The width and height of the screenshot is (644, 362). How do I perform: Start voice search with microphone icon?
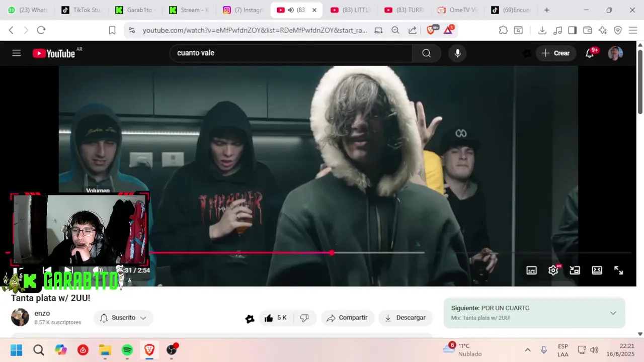pos(457,53)
